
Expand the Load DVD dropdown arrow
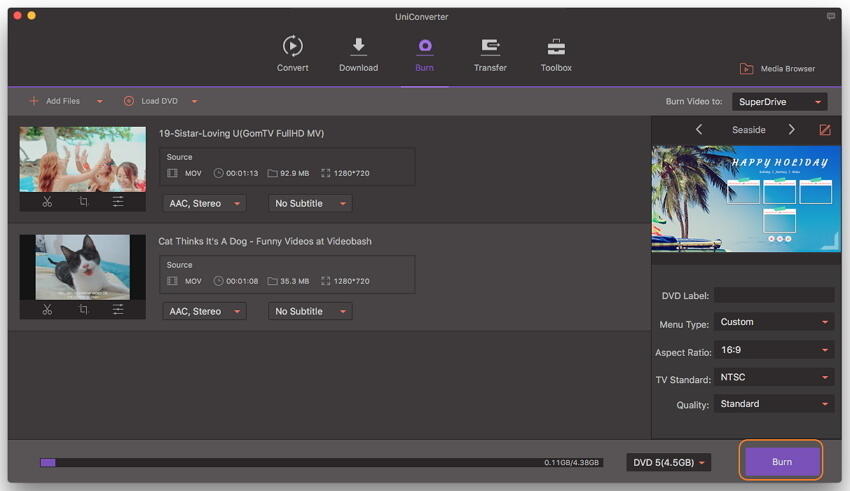[x=195, y=101]
